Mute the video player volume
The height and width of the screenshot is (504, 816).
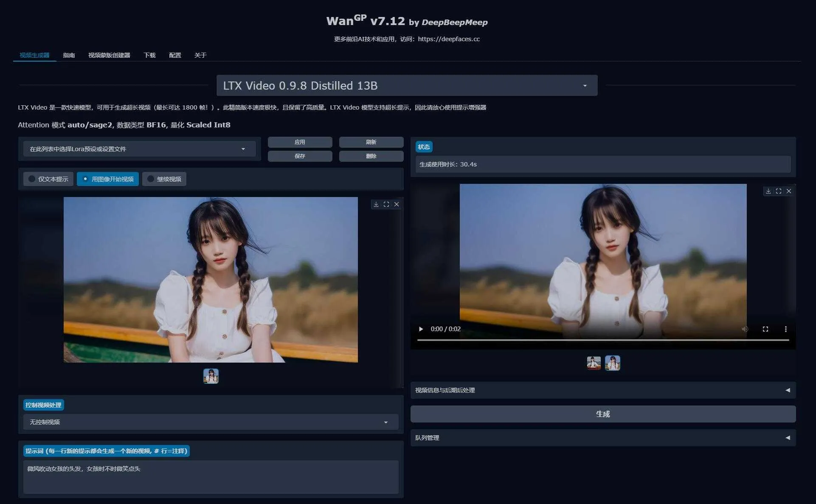745,329
